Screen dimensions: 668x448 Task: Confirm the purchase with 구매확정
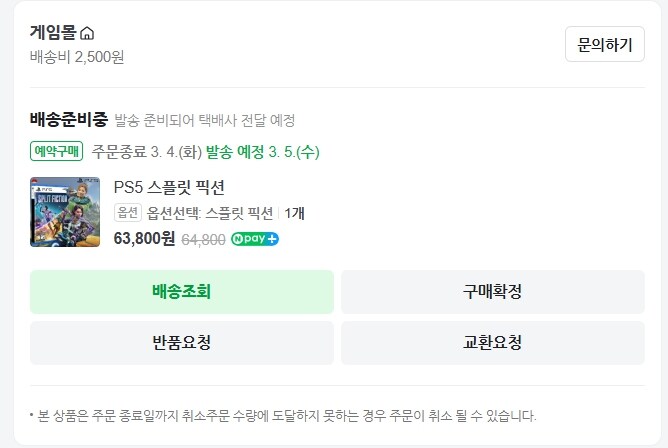pos(492,292)
